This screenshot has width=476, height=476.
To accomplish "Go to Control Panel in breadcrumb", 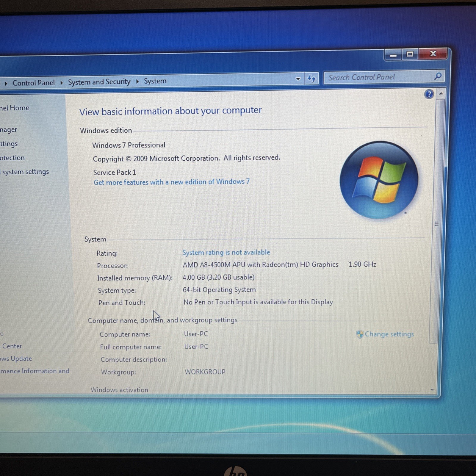I will coord(34,83).
